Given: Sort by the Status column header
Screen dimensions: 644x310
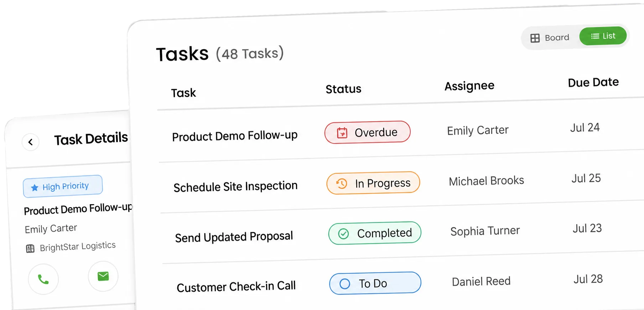Looking at the screenshot, I should point(343,89).
